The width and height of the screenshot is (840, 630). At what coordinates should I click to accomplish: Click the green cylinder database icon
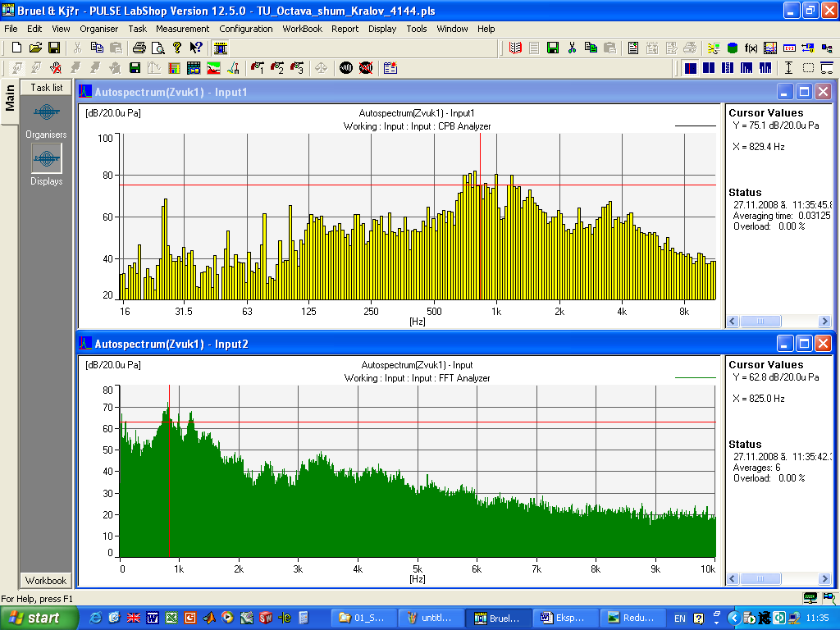[733, 48]
